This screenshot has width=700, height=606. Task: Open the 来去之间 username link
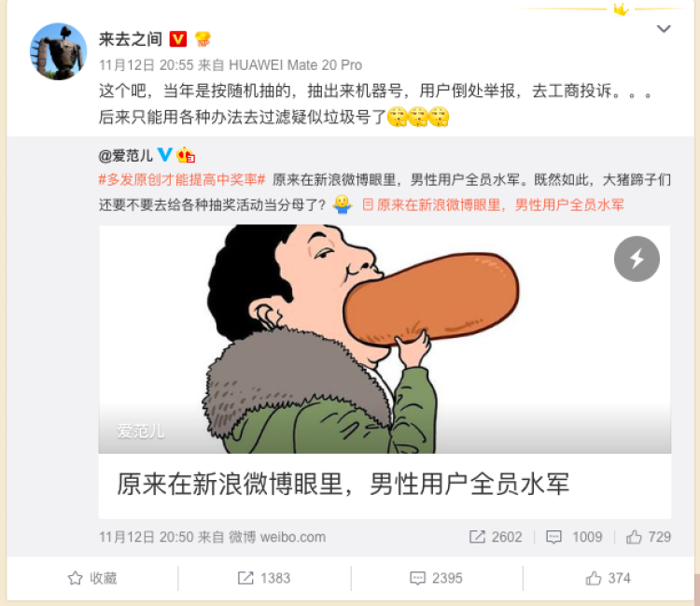tap(131, 39)
